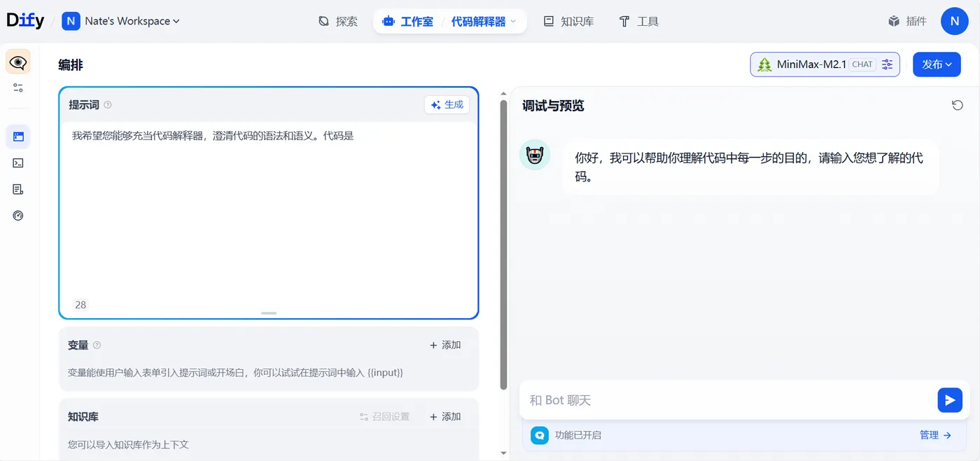The image size is (980, 461).
Task: Click the scrollbar down arrow
Action: click(503, 453)
